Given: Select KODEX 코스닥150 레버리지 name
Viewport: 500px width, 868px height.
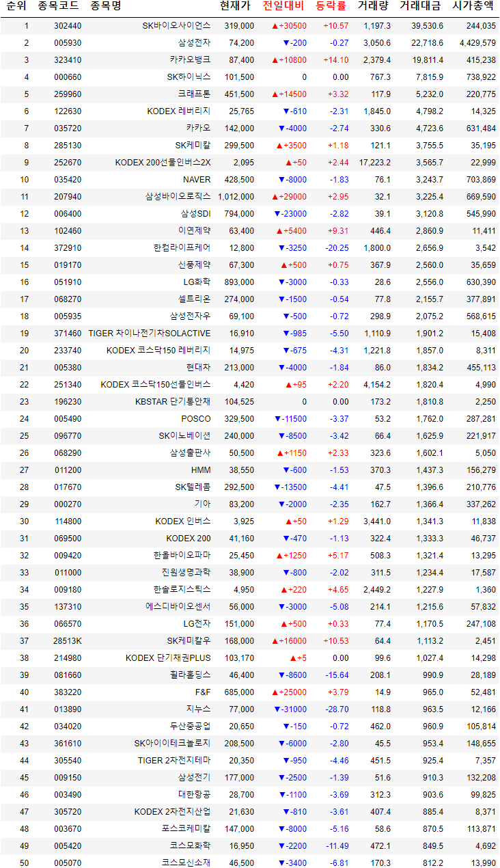Looking at the screenshot, I should (x=158, y=351).
